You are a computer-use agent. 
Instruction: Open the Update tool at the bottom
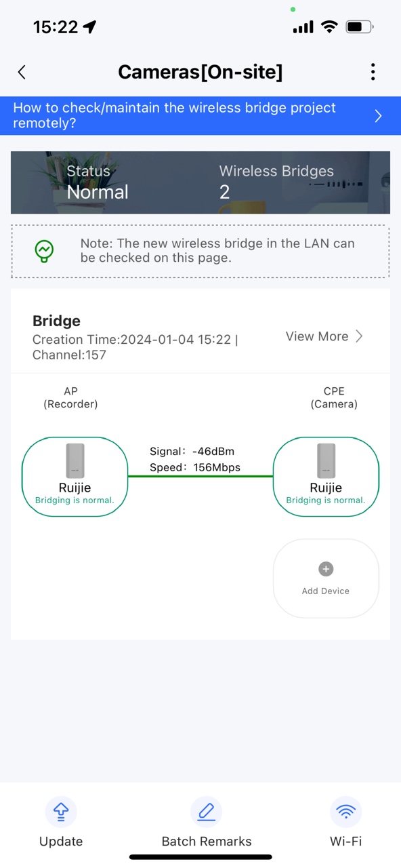point(60,821)
